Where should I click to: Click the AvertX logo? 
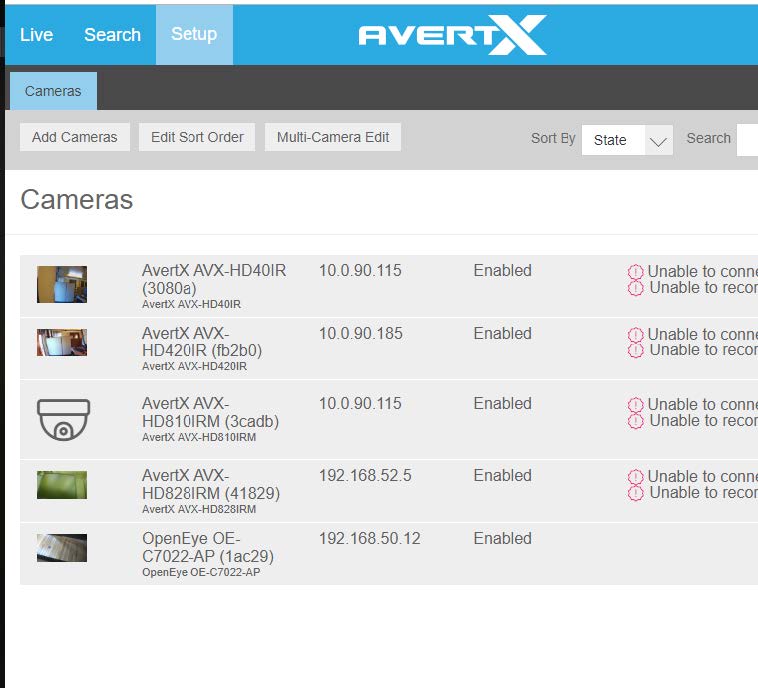point(452,35)
